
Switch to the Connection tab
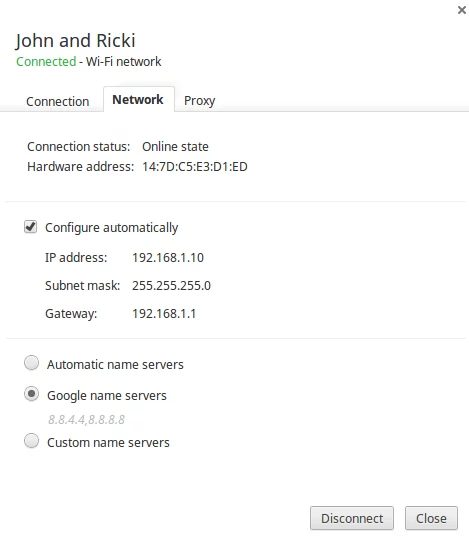(x=57, y=102)
